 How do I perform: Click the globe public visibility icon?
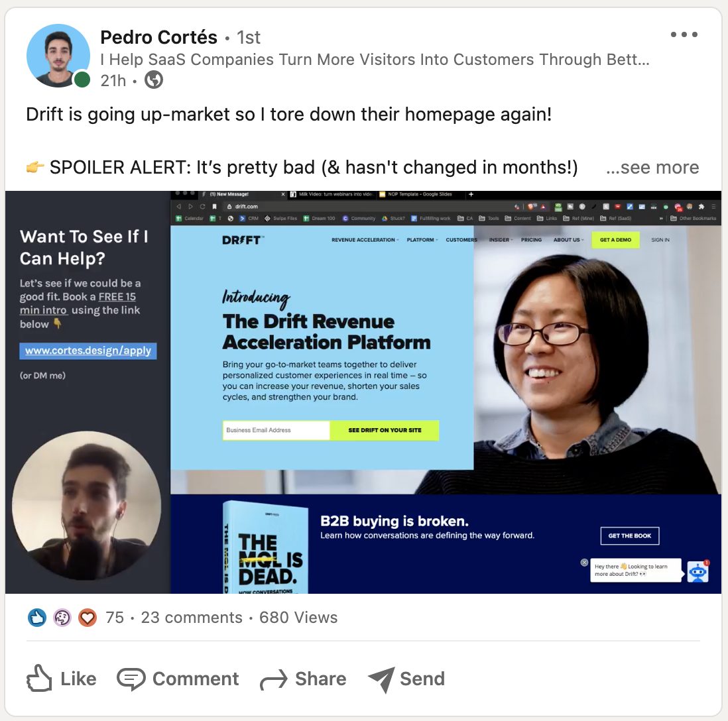click(154, 80)
